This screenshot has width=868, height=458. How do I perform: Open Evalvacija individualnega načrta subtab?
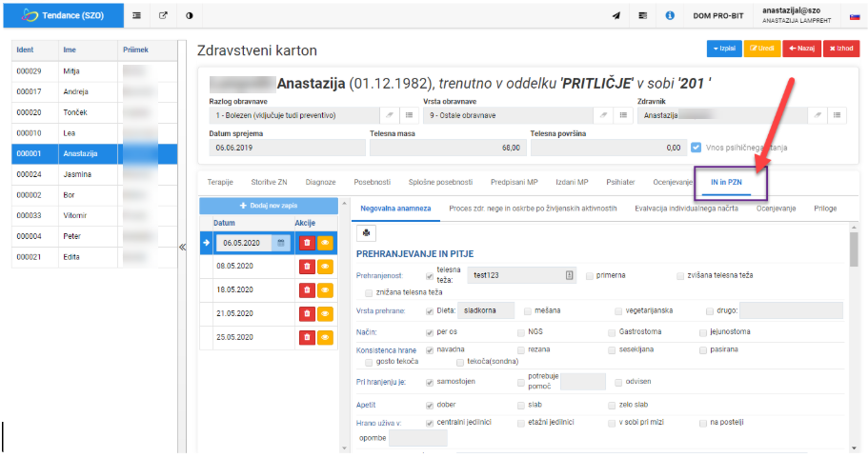pos(686,209)
